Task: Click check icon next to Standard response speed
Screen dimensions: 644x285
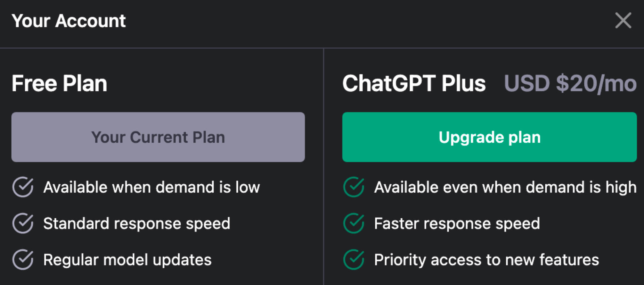Action: coord(23,223)
